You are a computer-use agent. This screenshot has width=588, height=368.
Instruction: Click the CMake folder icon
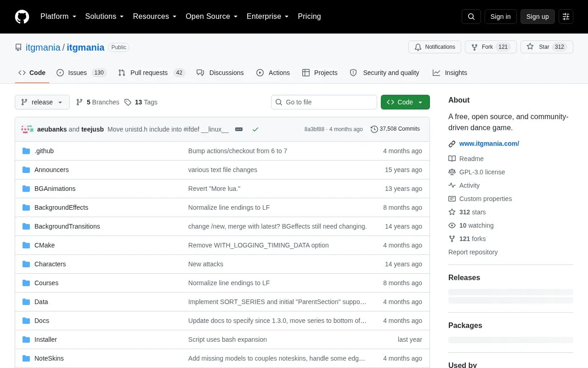click(x=26, y=245)
